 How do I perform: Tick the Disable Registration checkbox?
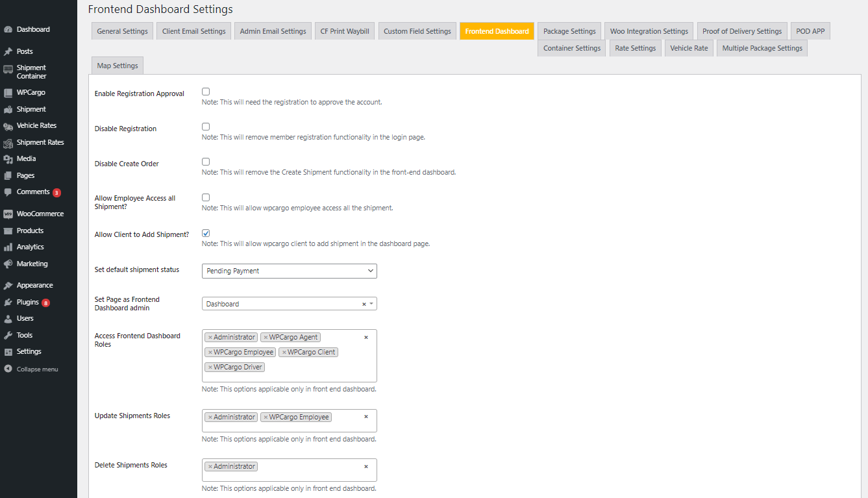206,127
